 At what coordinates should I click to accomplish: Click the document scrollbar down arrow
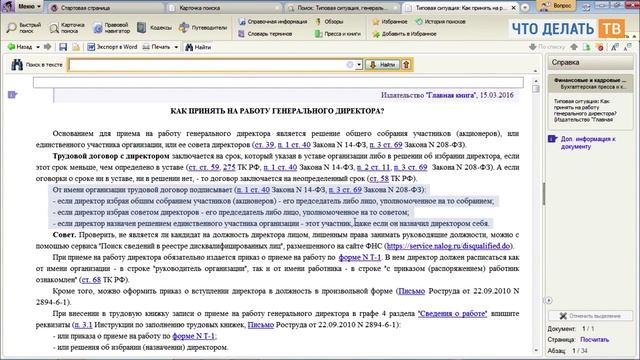tap(536, 350)
